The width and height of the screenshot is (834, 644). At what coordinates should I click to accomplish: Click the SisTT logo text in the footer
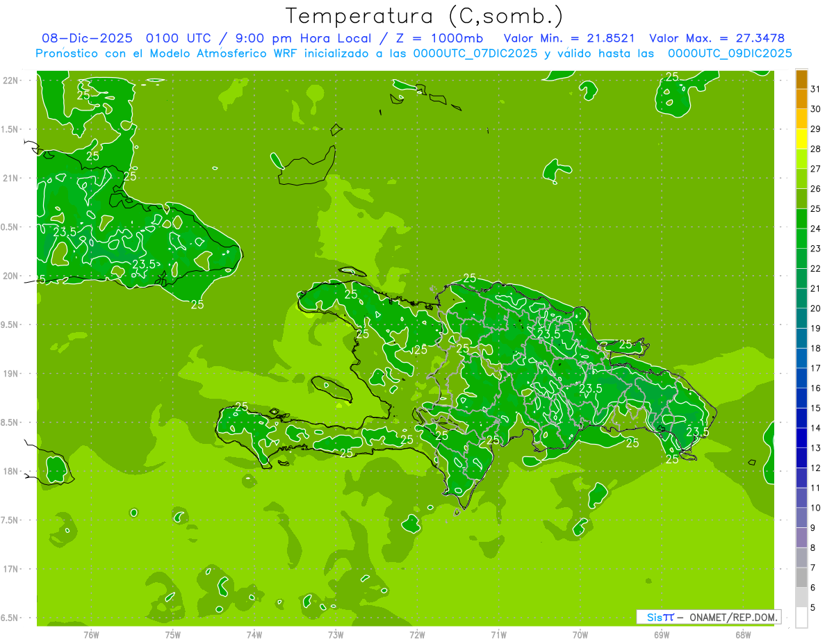click(x=660, y=617)
